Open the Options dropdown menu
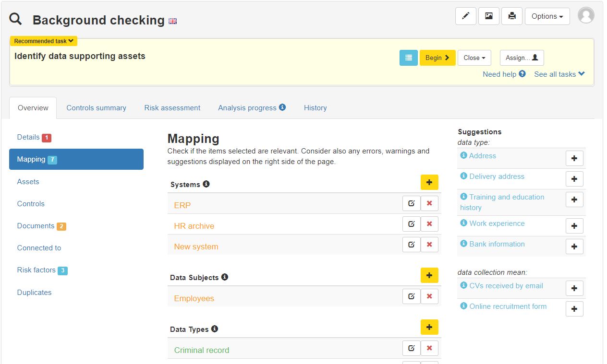Screen dimensions: 607x364 (x=547, y=16)
